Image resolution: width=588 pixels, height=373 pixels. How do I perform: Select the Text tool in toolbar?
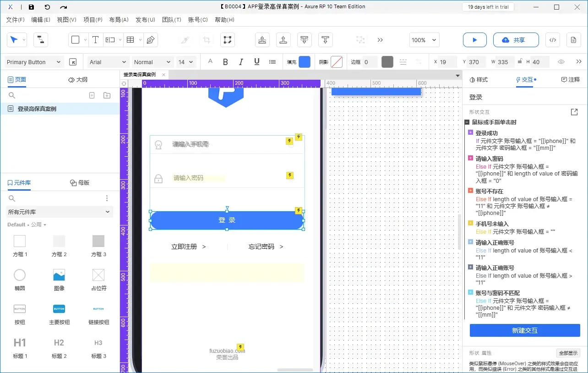(x=95, y=40)
